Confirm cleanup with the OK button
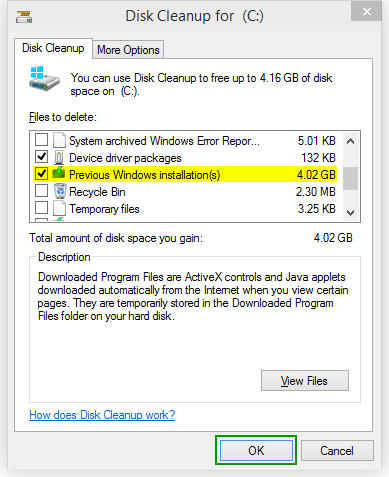The image size is (389, 477). pyautogui.click(x=256, y=450)
